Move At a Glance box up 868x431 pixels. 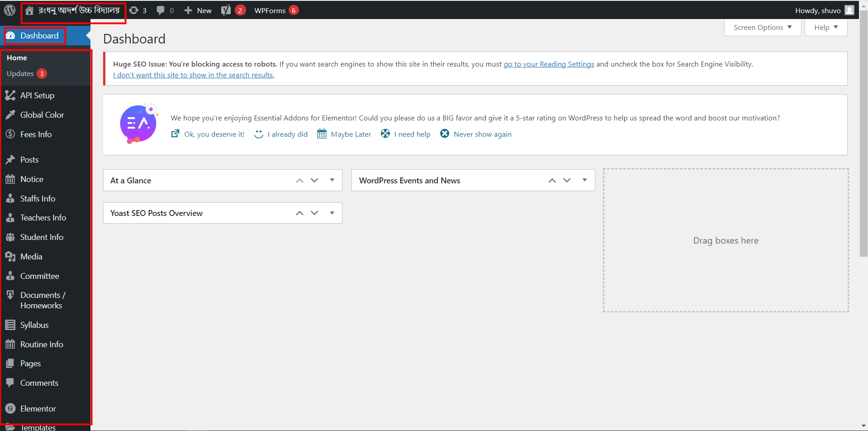coord(299,180)
